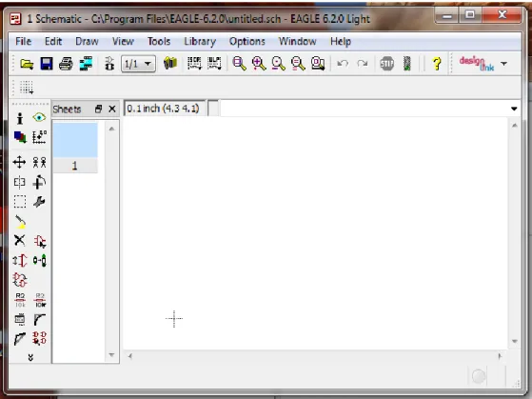Select the Replace part tool
Viewport: 532px width, 399px height.
point(40,261)
